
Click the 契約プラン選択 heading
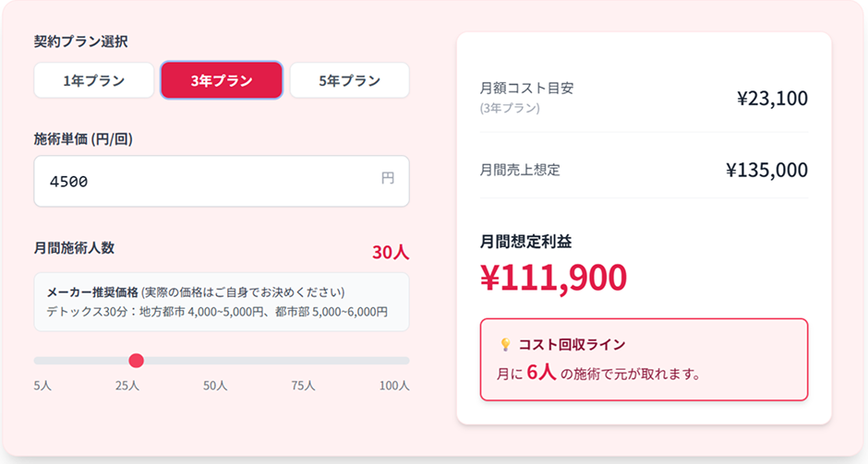click(x=80, y=42)
